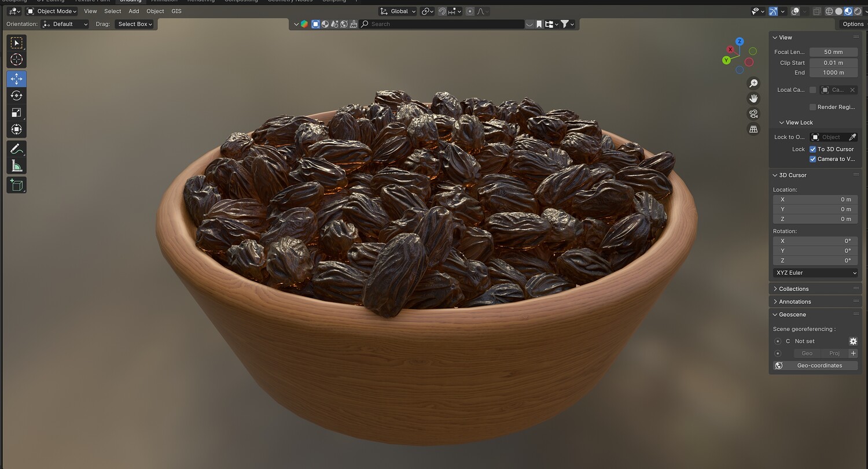The width and height of the screenshot is (868, 469).
Task: Click the 3D Cursor Location X field
Action: point(815,200)
